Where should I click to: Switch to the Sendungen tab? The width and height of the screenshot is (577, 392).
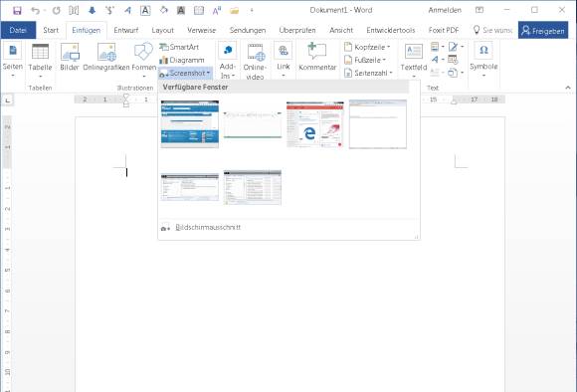[x=248, y=30]
